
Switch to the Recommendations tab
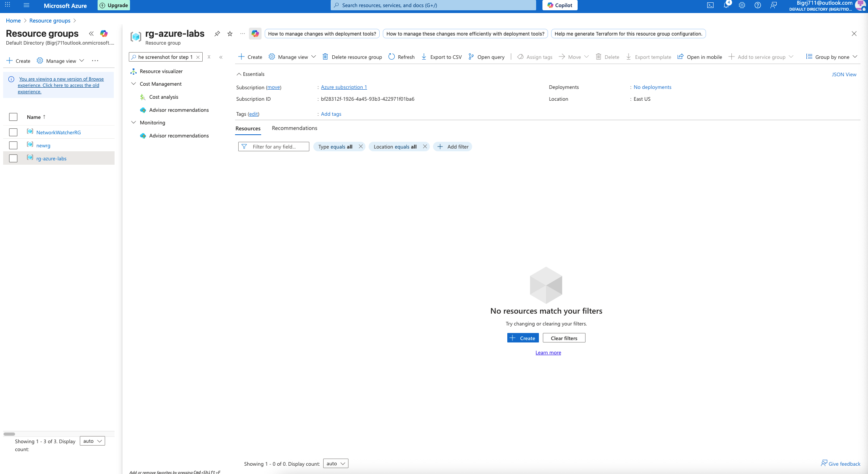[294, 128]
